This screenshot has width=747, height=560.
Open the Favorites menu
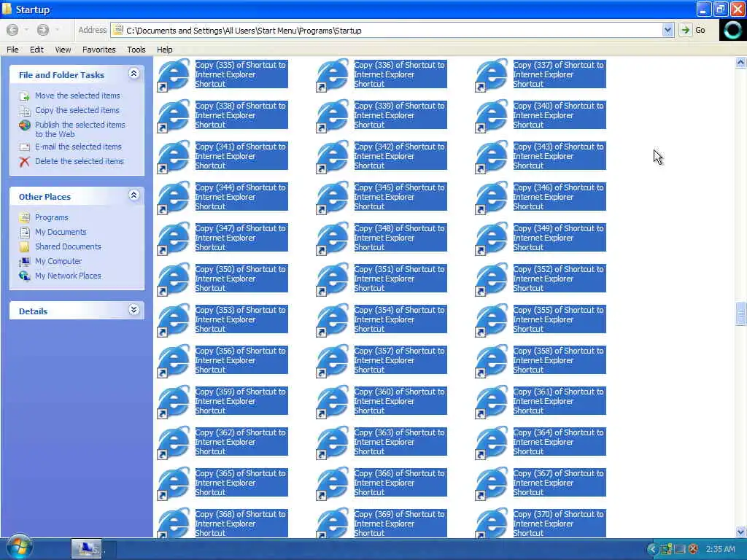tap(99, 50)
